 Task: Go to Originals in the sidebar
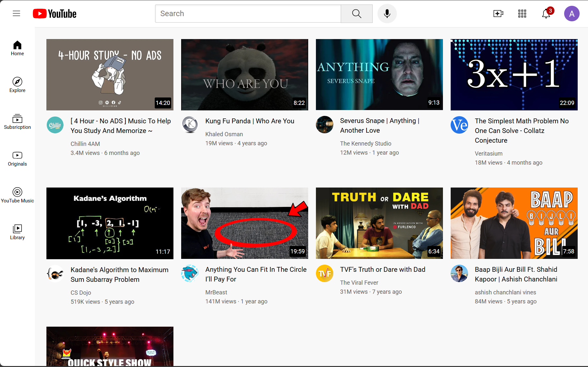17,158
